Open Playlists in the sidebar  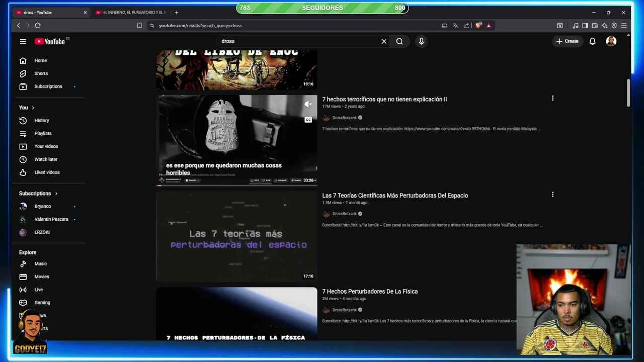click(x=43, y=133)
